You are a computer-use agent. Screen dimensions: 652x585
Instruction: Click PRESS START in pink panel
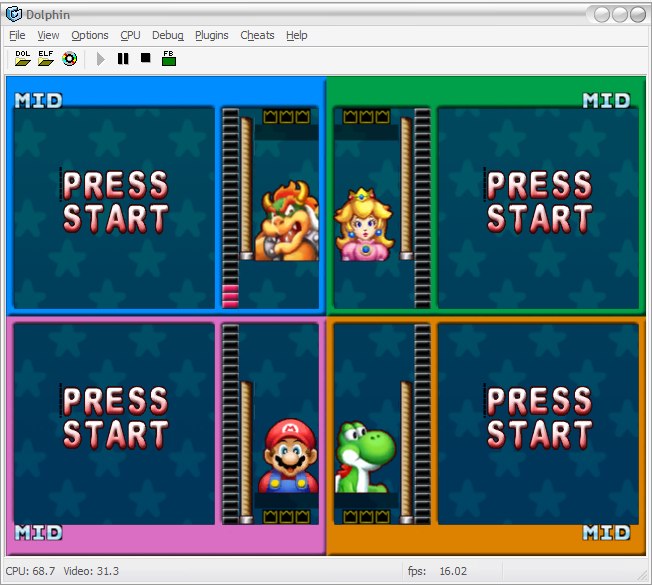(x=115, y=418)
